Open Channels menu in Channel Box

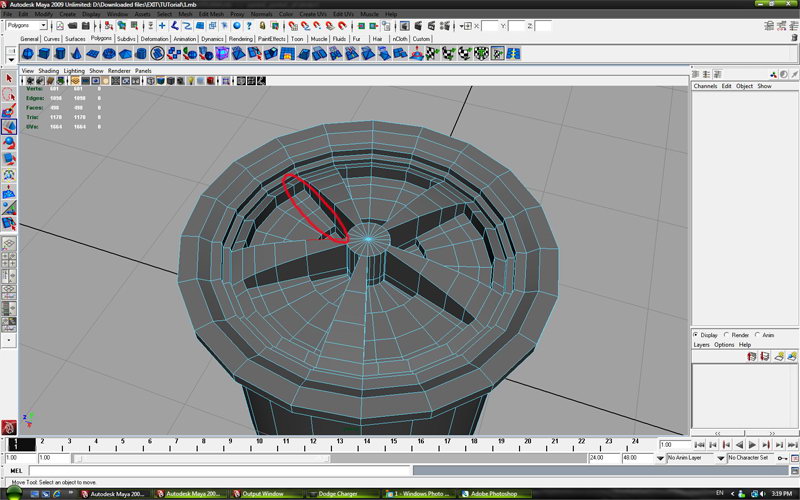coord(705,86)
